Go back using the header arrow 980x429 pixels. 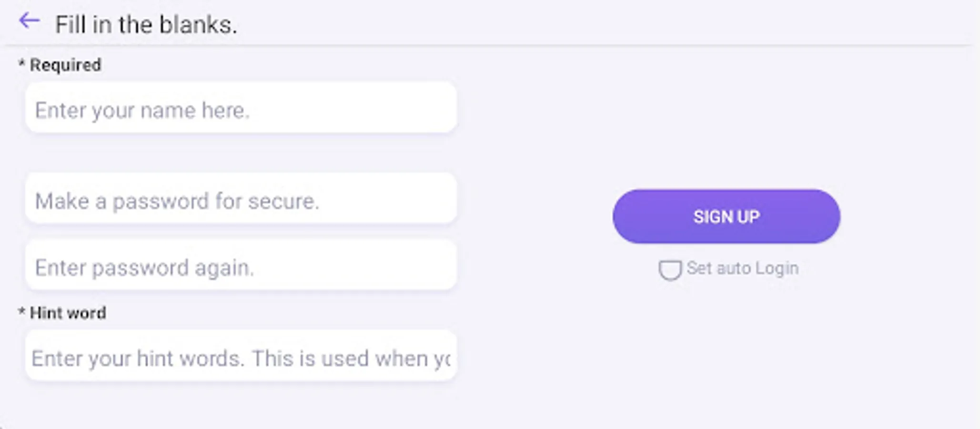tap(29, 21)
